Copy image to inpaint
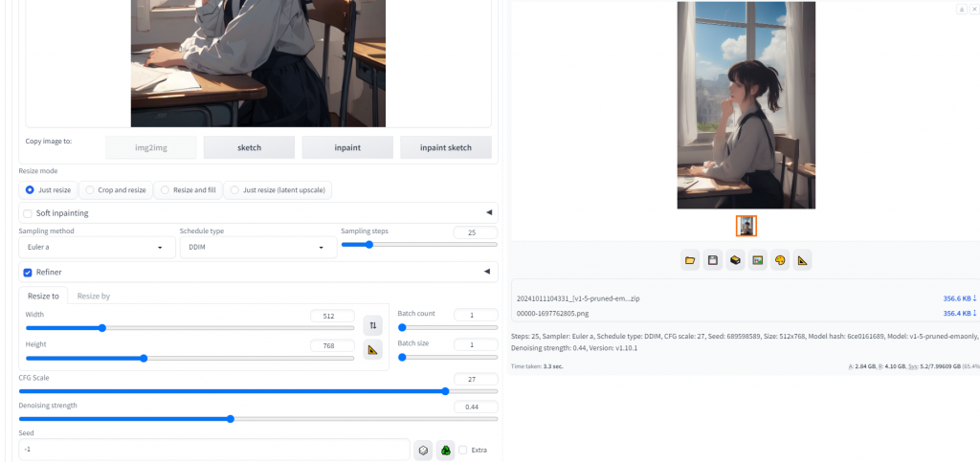 pos(347,148)
